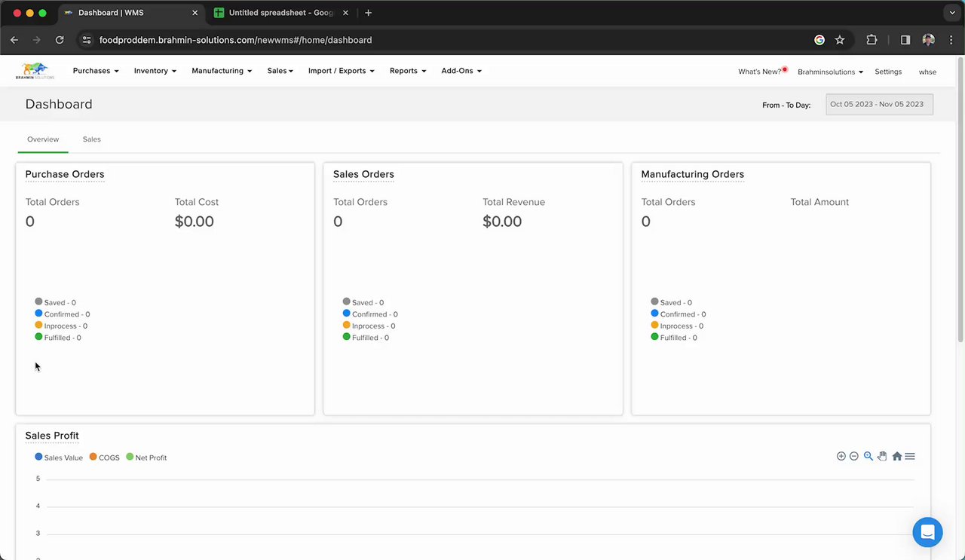Open the Manufacturing menu
Viewport: 965px width, 560px height.
tap(222, 71)
